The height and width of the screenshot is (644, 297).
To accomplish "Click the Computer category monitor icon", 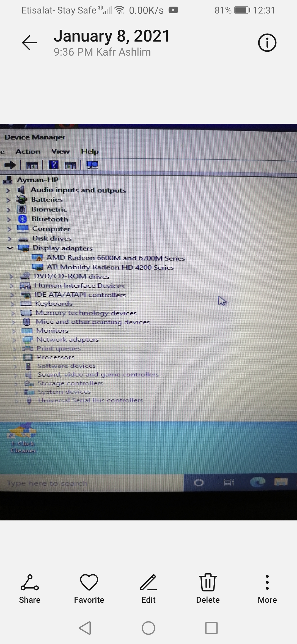I will (x=23, y=229).
